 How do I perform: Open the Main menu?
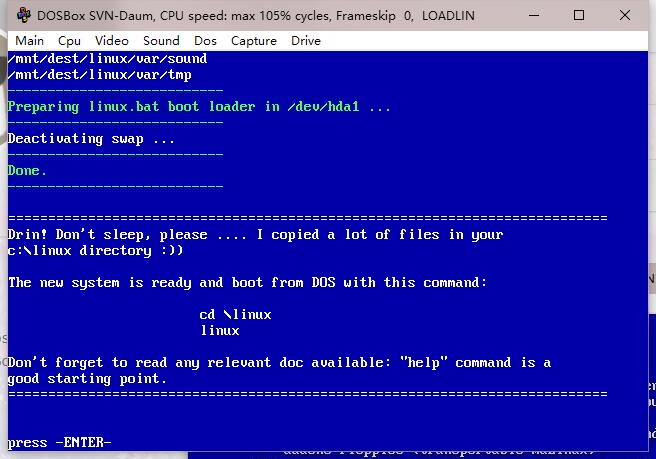(x=29, y=40)
